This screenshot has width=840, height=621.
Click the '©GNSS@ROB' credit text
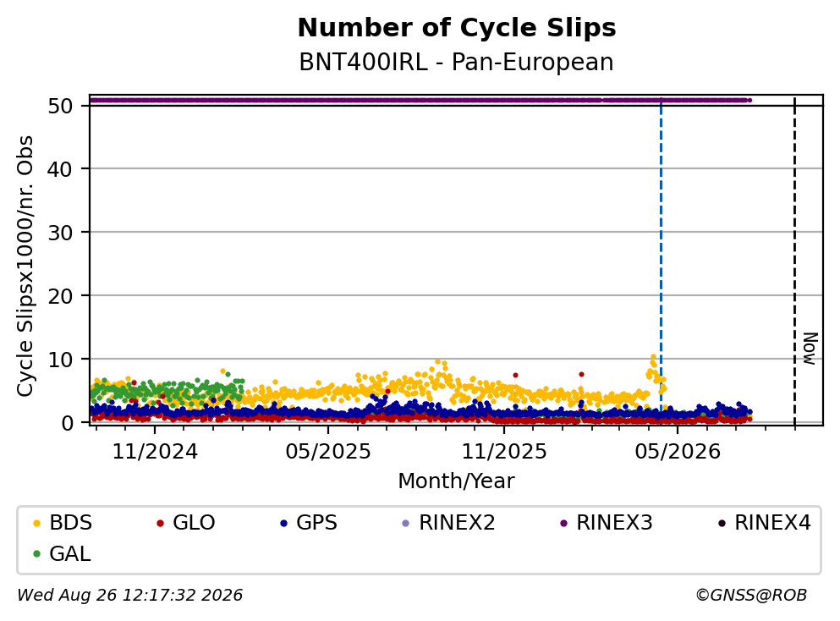click(751, 596)
